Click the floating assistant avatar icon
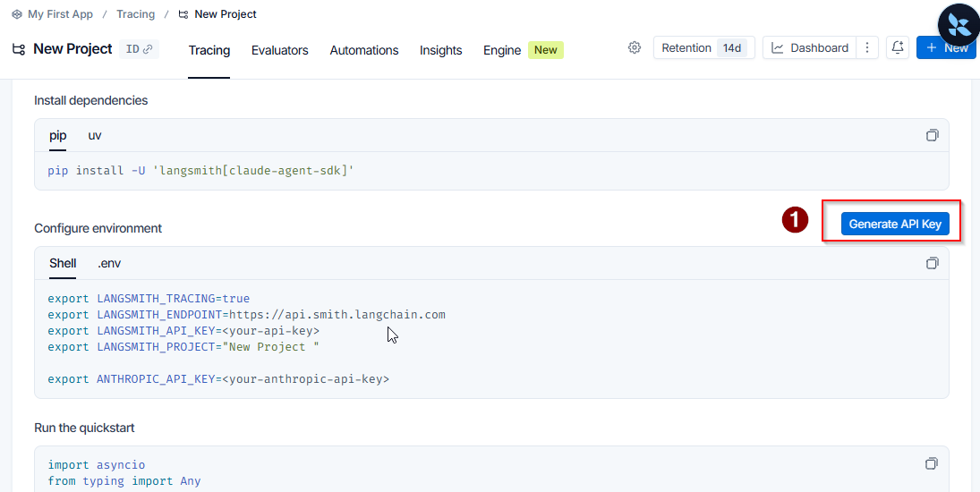This screenshot has width=980, height=492. (x=960, y=24)
